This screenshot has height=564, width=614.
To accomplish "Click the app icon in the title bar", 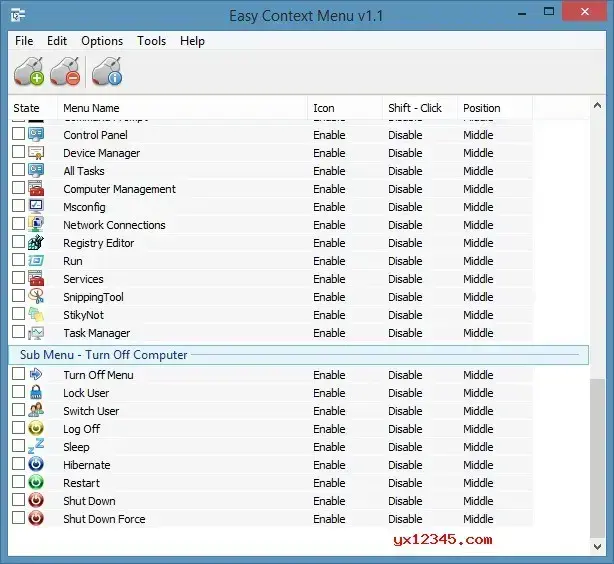I will [18, 15].
